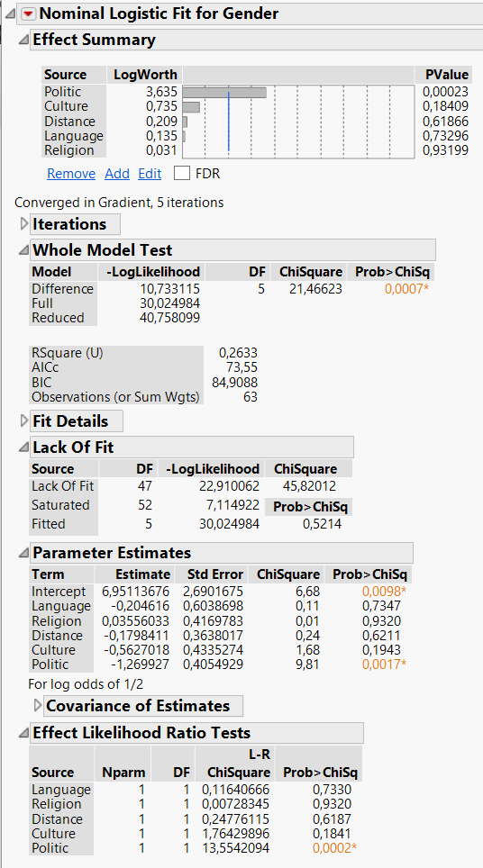Image resolution: width=483 pixels, height=868 pixels.
Task: Expand the Iterations section
Action: pos(23,223)
